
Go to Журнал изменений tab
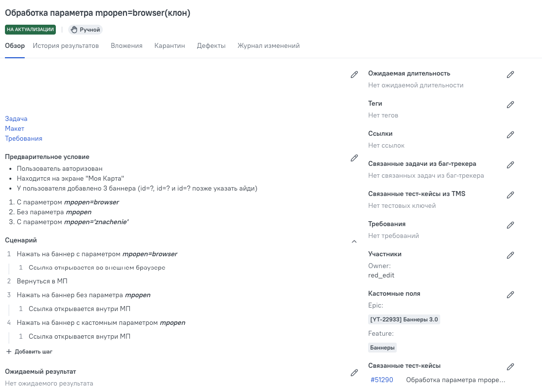(x=268, y=46)
